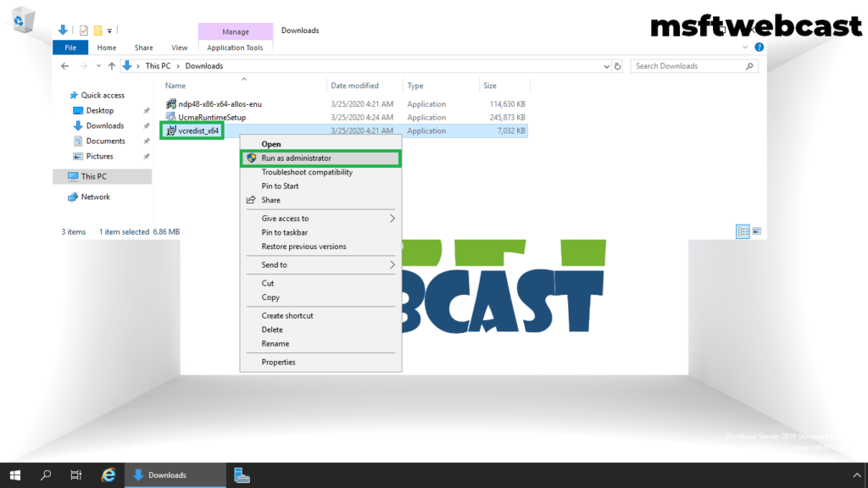Open the File tab

click(x=70, y=47)
